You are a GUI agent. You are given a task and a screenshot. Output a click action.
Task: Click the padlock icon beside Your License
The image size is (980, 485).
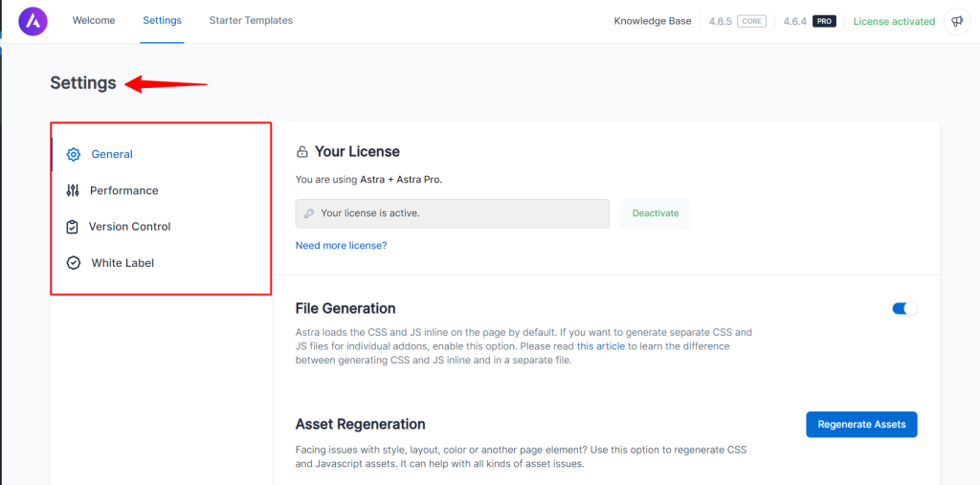[301, 152]
